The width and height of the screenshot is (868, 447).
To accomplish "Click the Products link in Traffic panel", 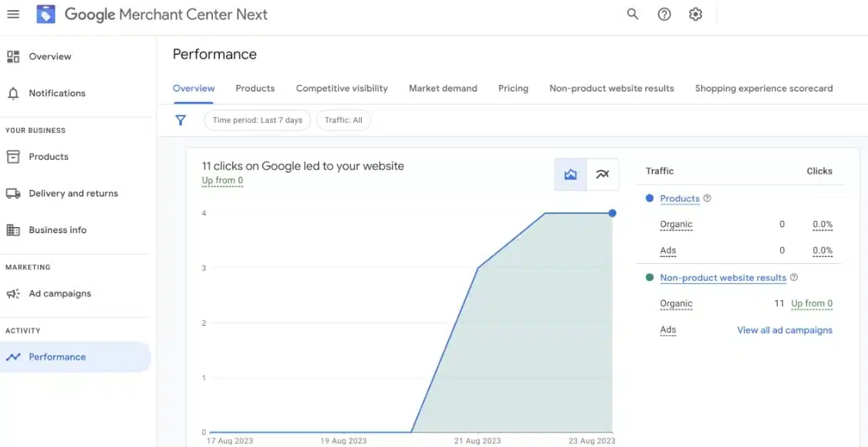I will (x=680, y=198).
